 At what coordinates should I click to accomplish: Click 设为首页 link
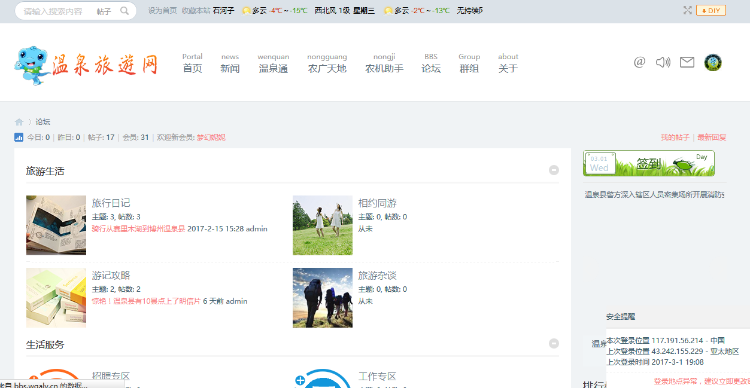point(162,11)
